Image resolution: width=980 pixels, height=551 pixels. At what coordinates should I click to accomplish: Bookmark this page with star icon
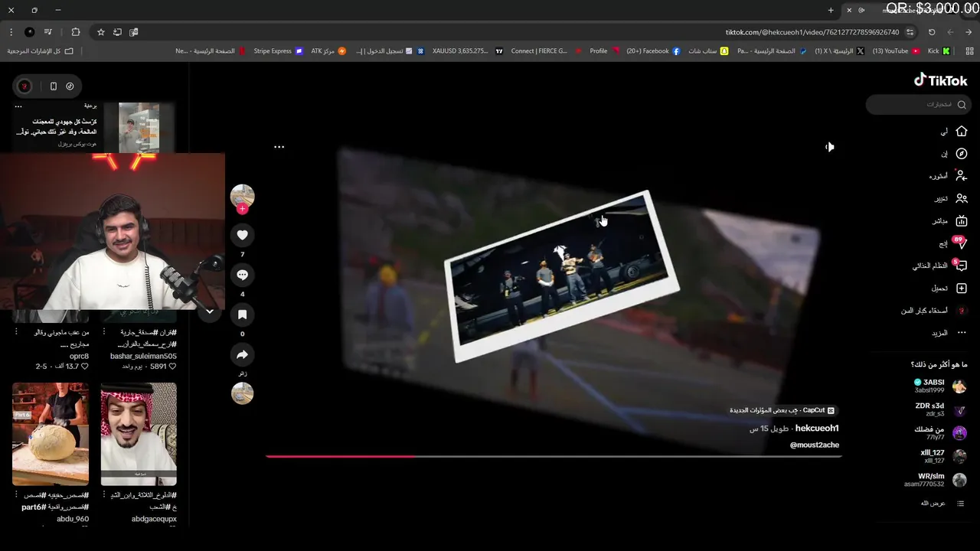coord(100,32)
